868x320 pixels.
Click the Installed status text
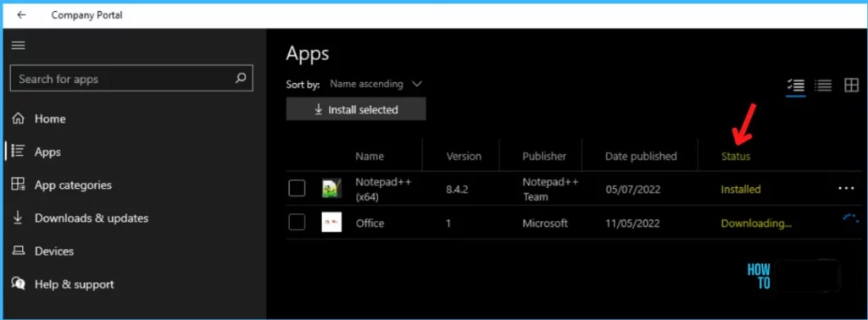(741, 190)
